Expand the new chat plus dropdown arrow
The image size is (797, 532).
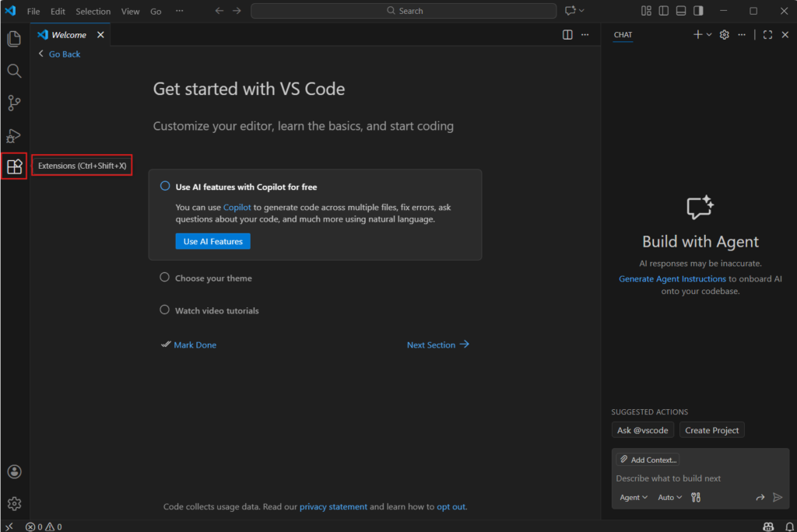(709, 35)
